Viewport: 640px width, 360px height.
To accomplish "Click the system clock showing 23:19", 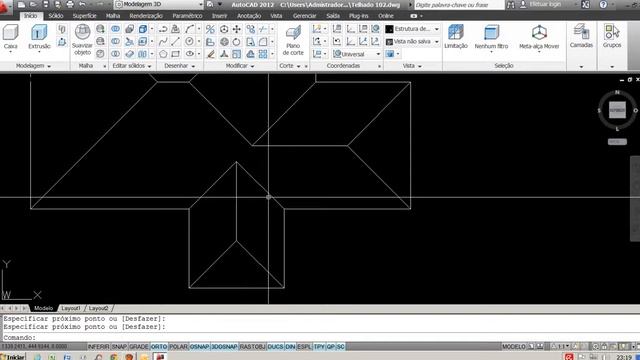I will (x=624, y=357).
